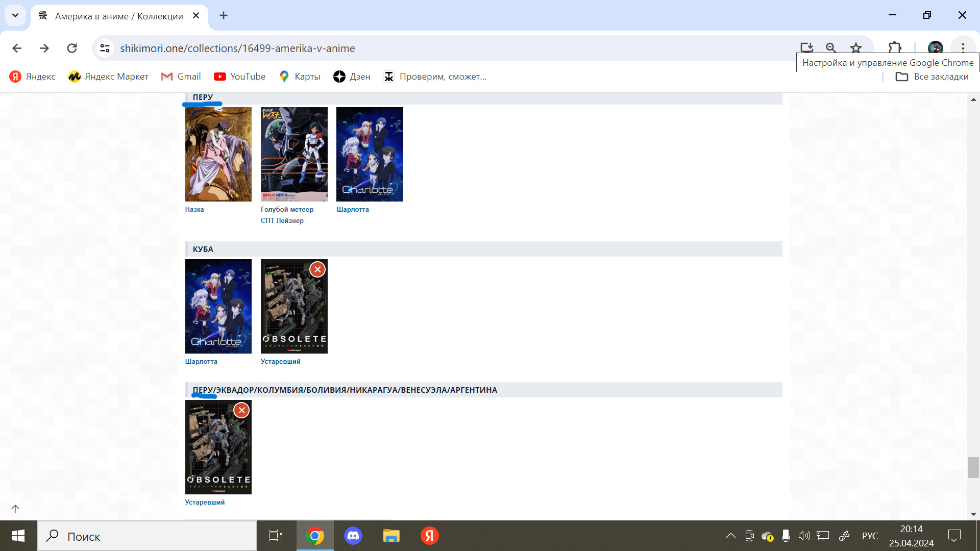Open the Назка anime link
The image size is (980, 551).
point(194,209)
